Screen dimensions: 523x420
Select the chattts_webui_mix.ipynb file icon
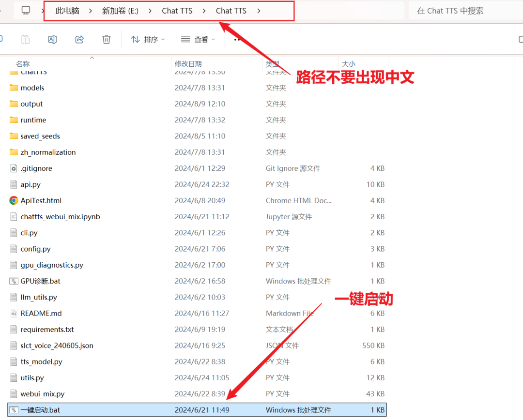click(14, 217)
